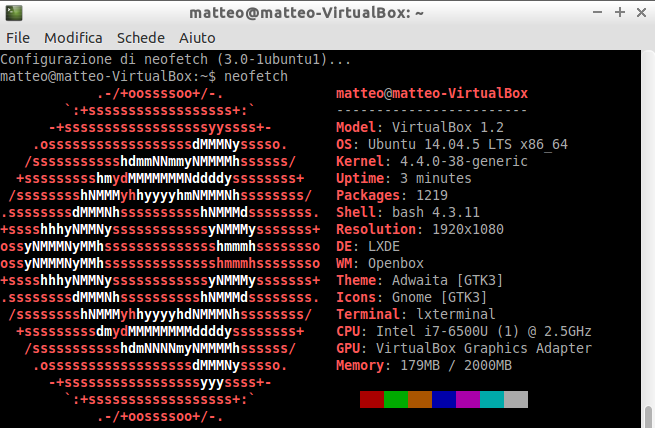
Task: Click the red color block
Action: (x=372, y=399)
